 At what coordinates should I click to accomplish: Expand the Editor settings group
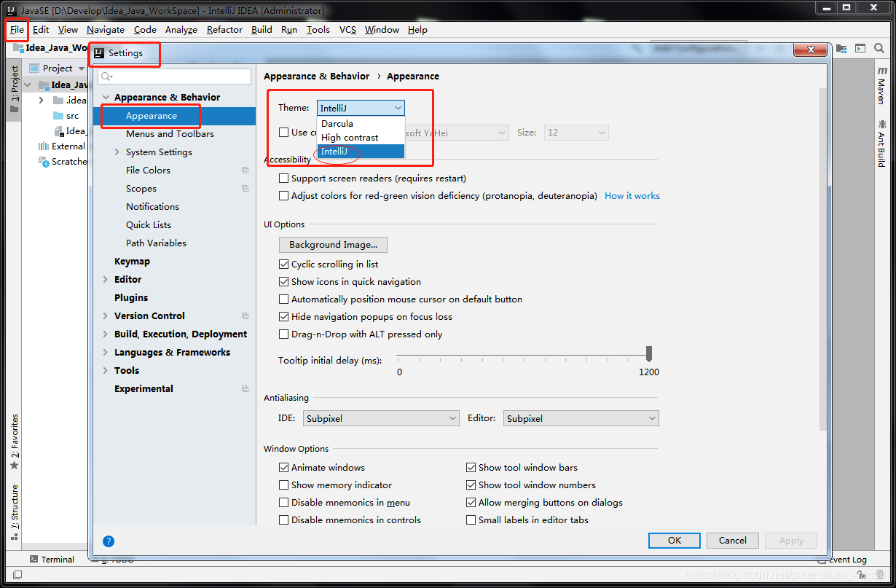tap(106, 280)
